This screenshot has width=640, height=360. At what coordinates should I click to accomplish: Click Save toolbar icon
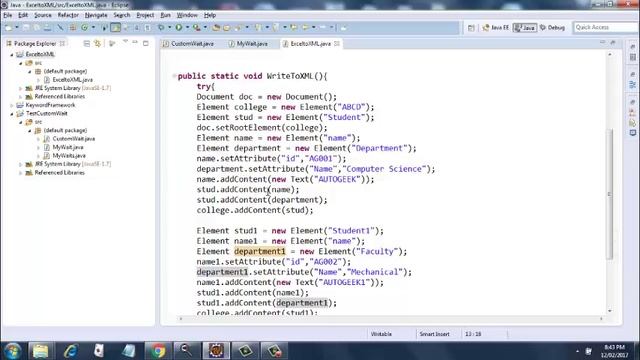pos(26,27)
